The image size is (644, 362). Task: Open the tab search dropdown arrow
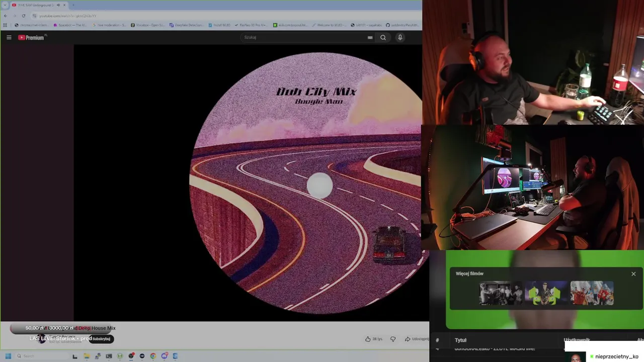tap(5, 5)
